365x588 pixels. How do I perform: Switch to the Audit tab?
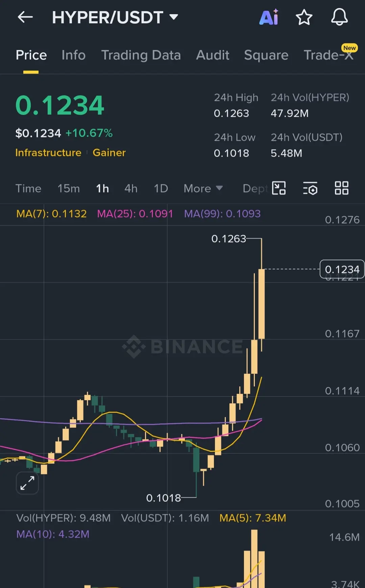tap(213, 55)
